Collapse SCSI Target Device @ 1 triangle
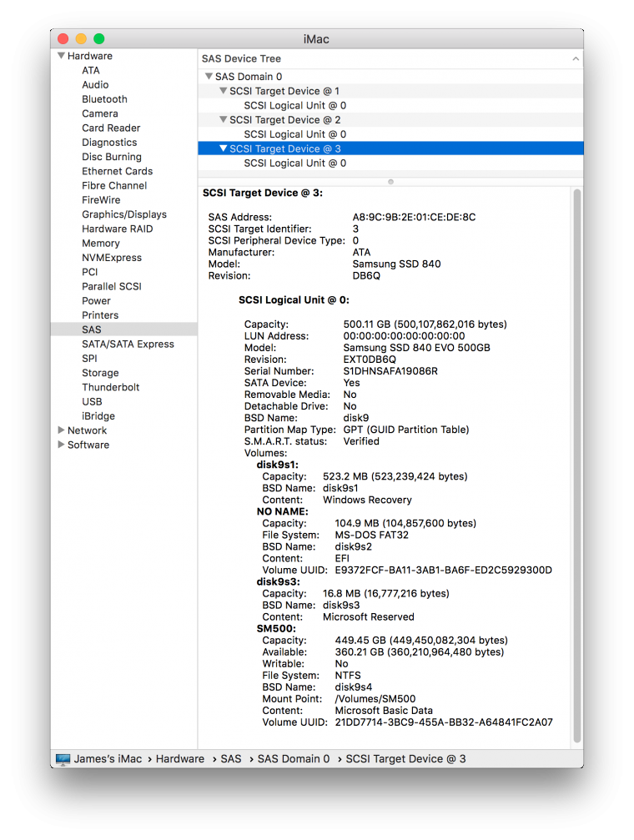 (x=224, y=91)
